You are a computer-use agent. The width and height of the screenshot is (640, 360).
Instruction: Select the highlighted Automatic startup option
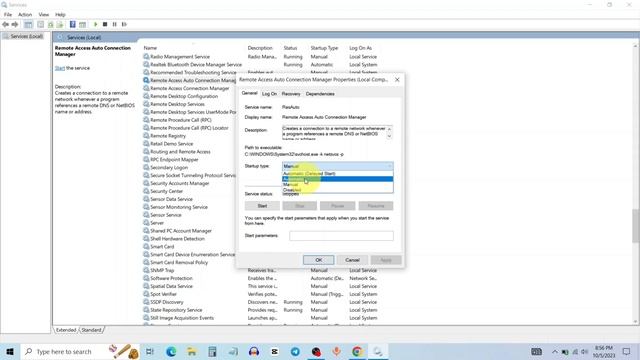[x=338, y=179]
